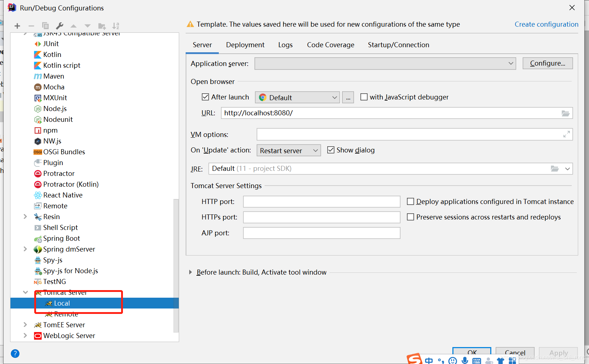The image size is (589, 364).
Task: Collapse the Tomcat Server tree node
Action: 25,292
